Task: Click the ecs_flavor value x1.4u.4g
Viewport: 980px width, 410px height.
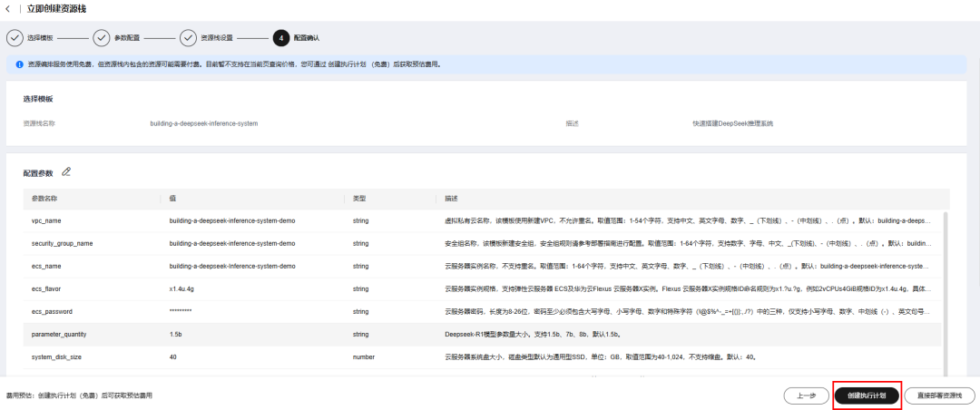Action: coord(183,288)
